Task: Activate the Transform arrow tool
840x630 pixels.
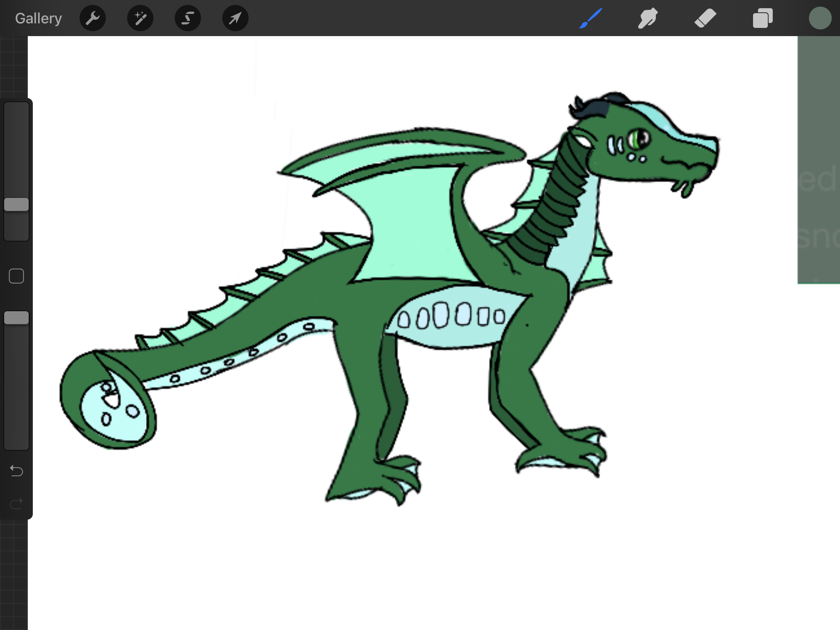Action: tap(235, 18)
